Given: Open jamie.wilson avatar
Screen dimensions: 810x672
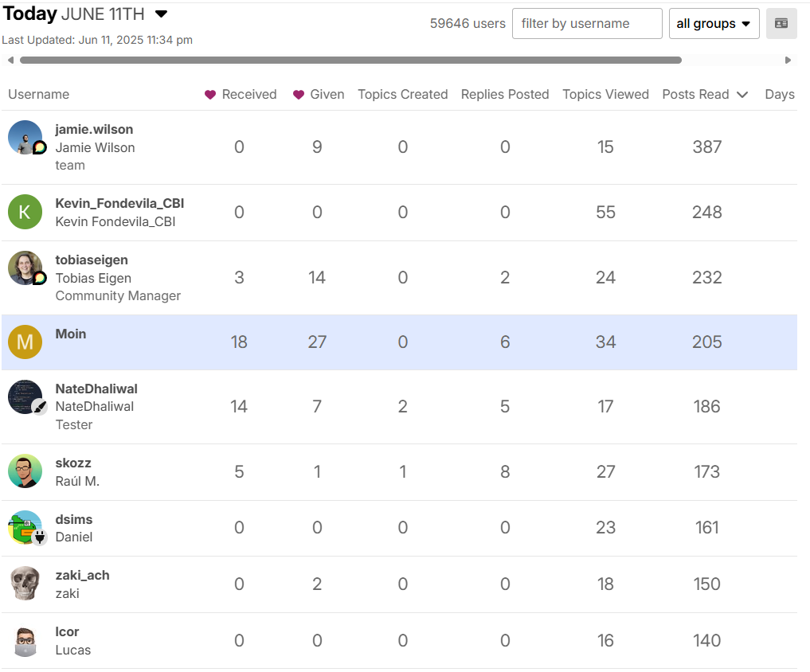Looking at the screenshot, I should point(25,138).
